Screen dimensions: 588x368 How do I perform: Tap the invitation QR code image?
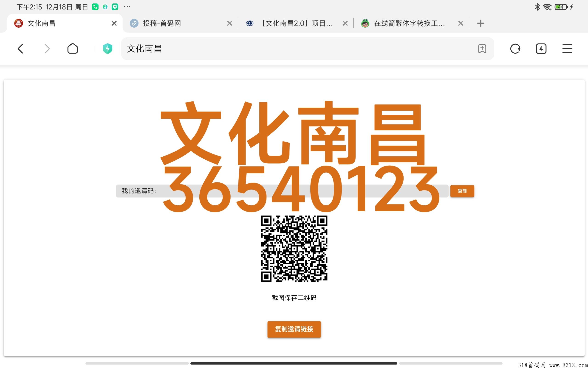tap(294, 248)
